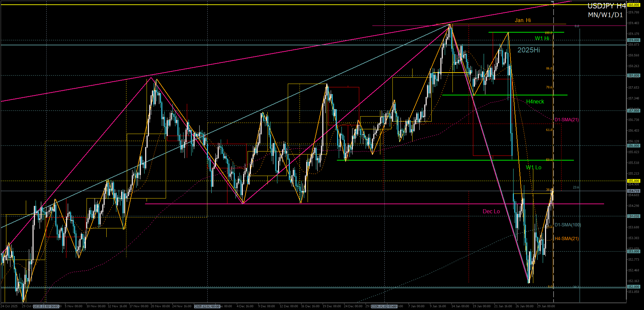This screenshot has width=644, height=310.
Task: Click the 'MN/W1/D1' timeframe text
Action: click(x=605, y=15)
